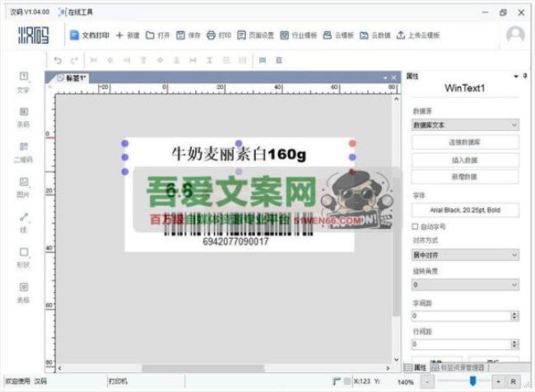Enable the 自动字号 checkbox
535x392 pixels.
coord(415,226)
